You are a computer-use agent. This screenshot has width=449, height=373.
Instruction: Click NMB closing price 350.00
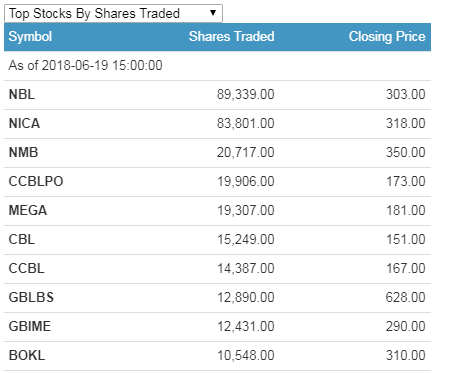point(406,152)
